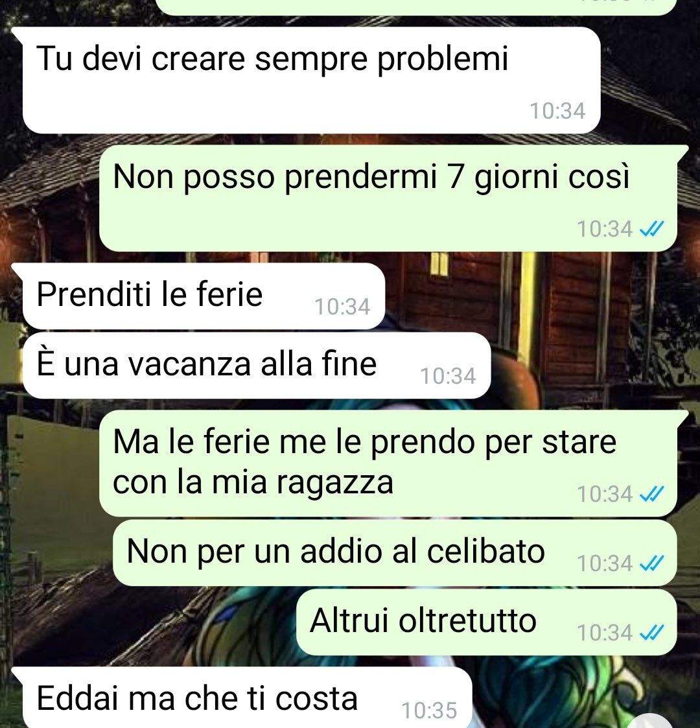Screen dimensions: 700x728
Task: Click the partially visible green bubble at the top
Action: pyautogui.click(x=415, y=6)
